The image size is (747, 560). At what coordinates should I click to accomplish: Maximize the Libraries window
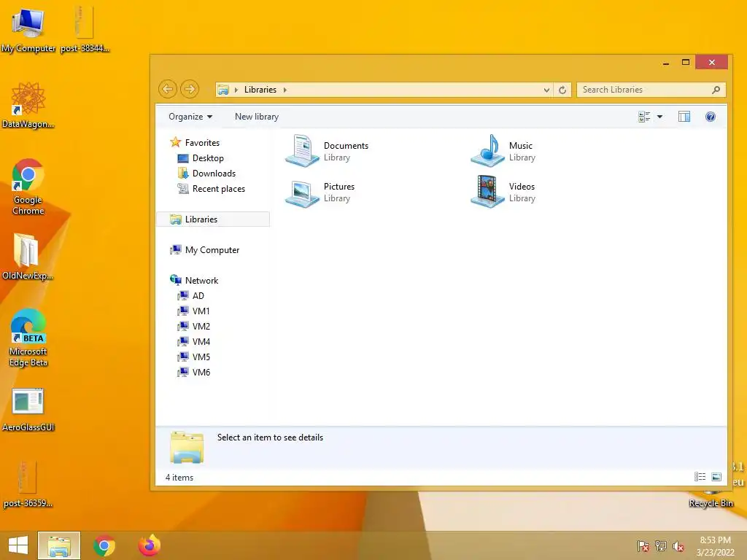pos(686,63)
